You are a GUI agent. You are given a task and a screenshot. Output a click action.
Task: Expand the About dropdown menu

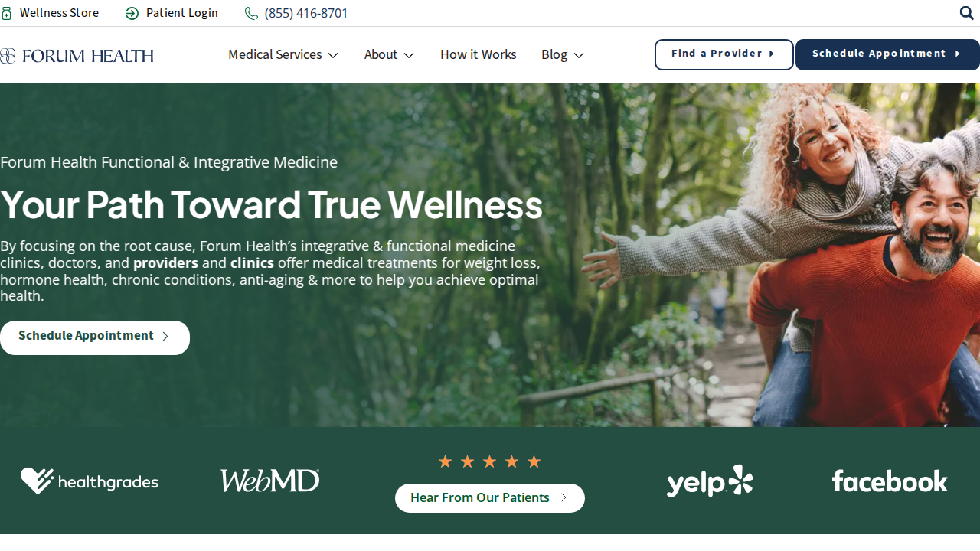[389, 54]
